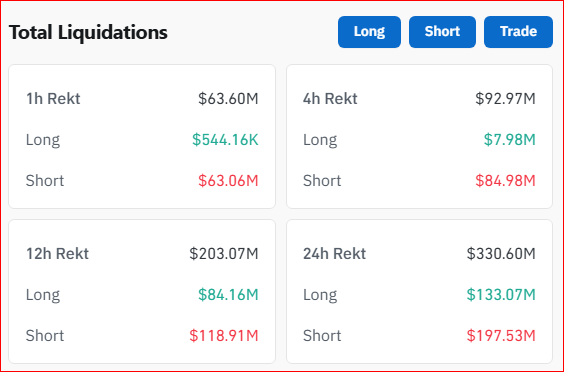564x372 pixels.
Task: Click the Long label in 1h Rekt card
Action: click(x=43, y=140)
